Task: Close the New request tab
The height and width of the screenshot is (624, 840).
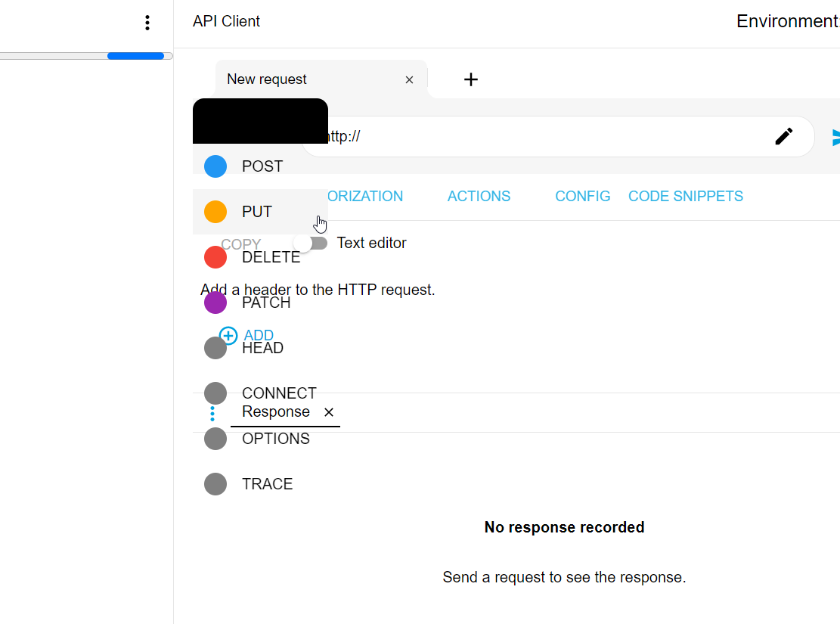Action: click(x=409, y=80)
